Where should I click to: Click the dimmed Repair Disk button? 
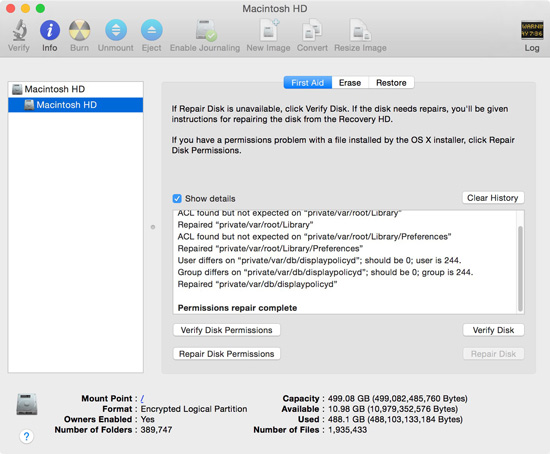494,354
